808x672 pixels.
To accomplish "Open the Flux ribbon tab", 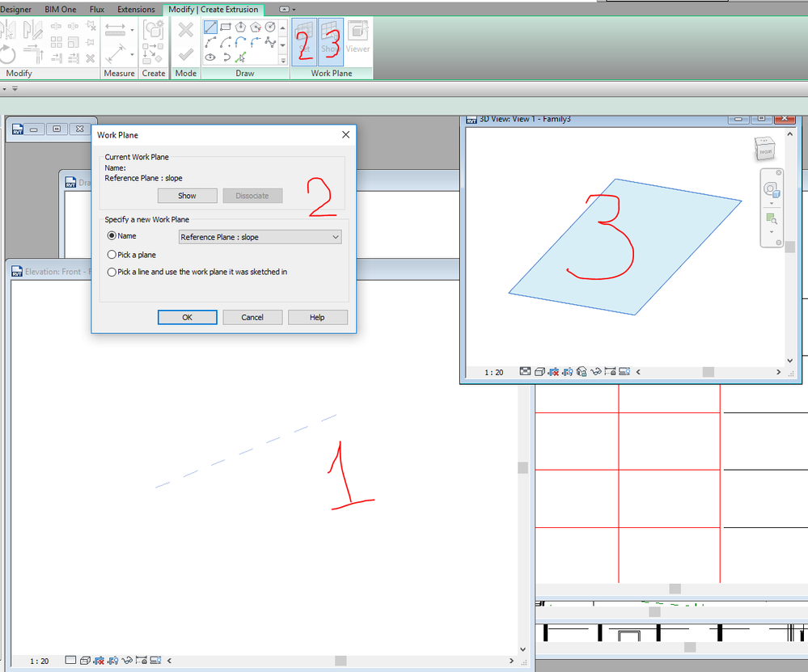I will click(x=97, y=9).
